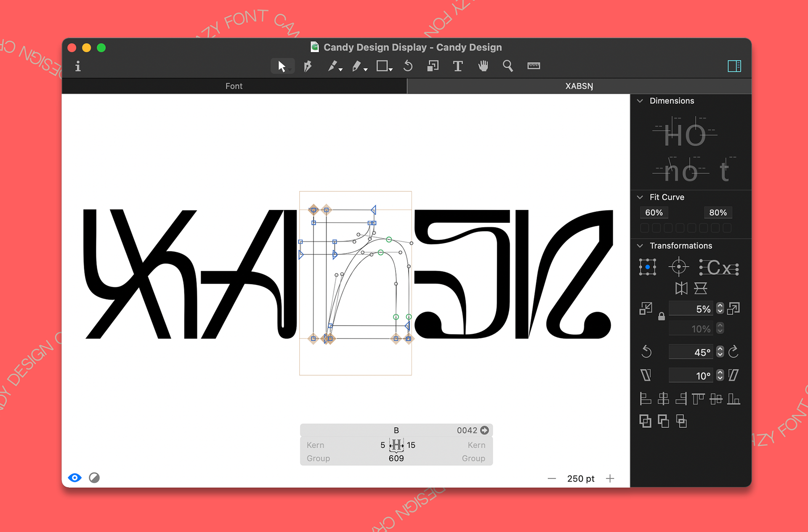Image resolution: width=808 pixels, height=532 pixels.
Task: Align selection to right edges
Action: point(681,398)
